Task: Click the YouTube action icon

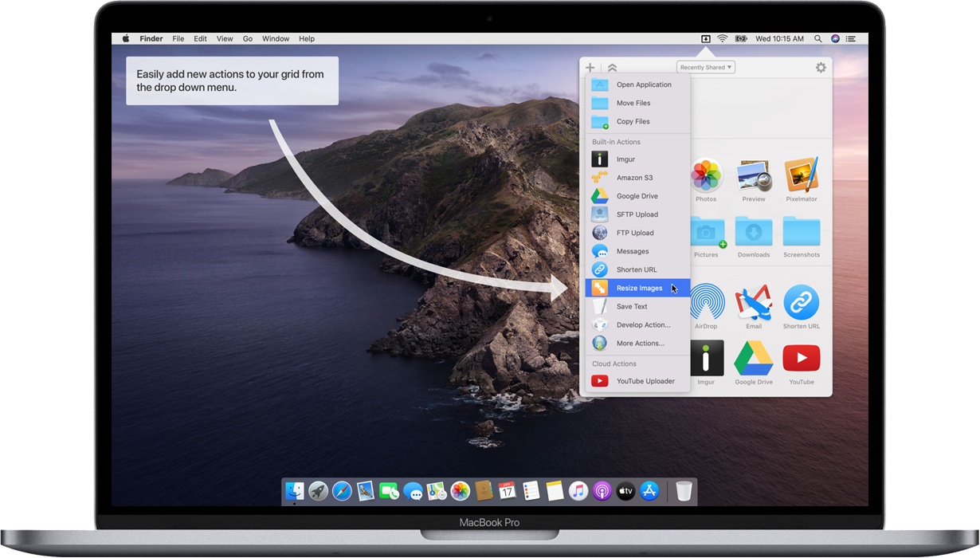Action: point(802,358)
